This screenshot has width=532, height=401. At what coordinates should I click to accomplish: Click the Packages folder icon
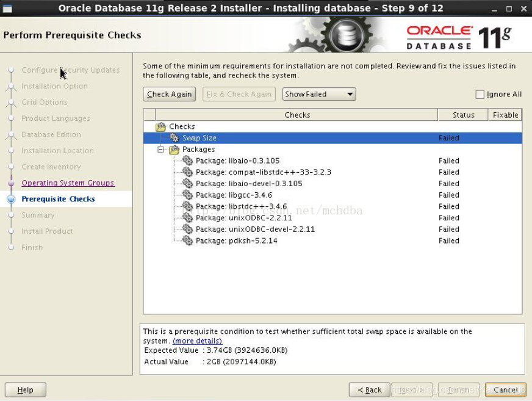[174, 150]
